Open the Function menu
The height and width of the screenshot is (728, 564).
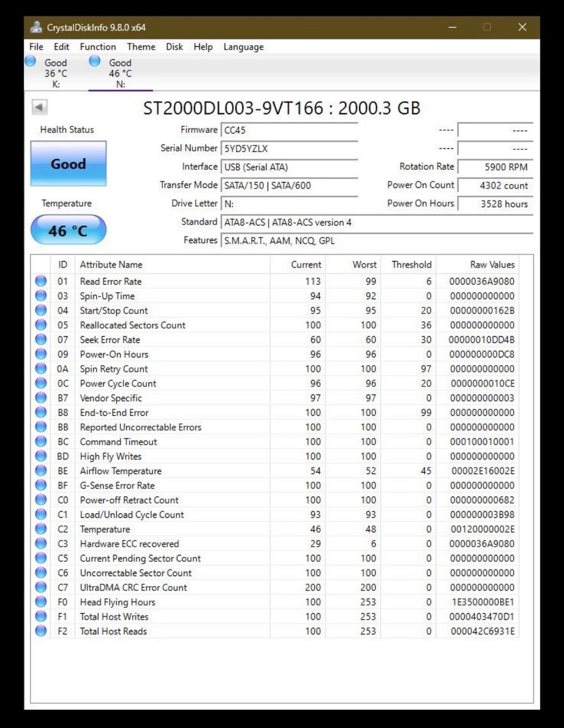point(98,47)
